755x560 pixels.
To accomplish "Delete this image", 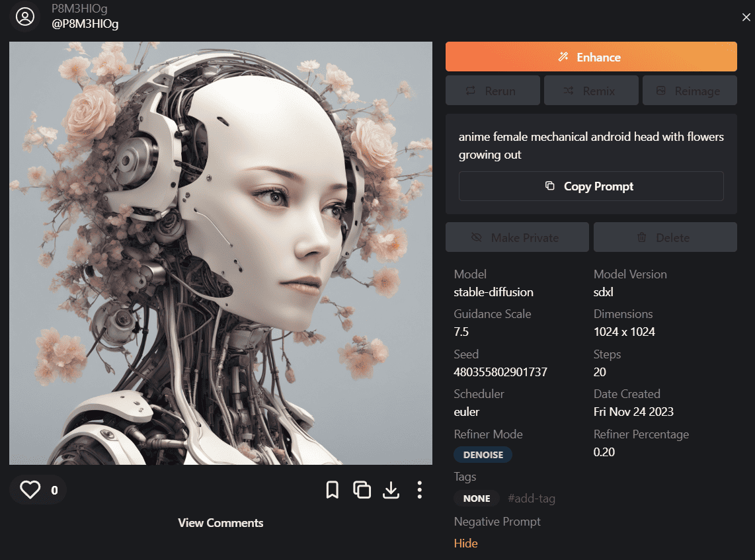I will [x=665, y=237].
